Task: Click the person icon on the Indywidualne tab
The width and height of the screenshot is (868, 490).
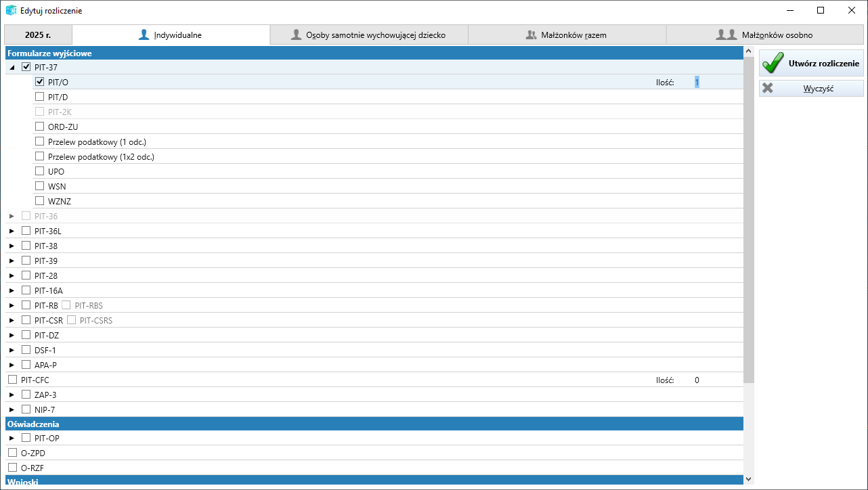Action: [144, 35]
